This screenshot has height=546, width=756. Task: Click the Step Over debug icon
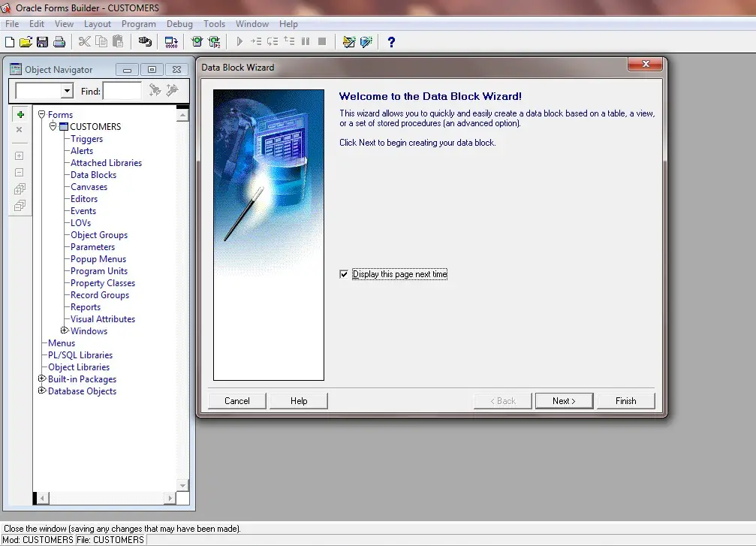point(273,41)
